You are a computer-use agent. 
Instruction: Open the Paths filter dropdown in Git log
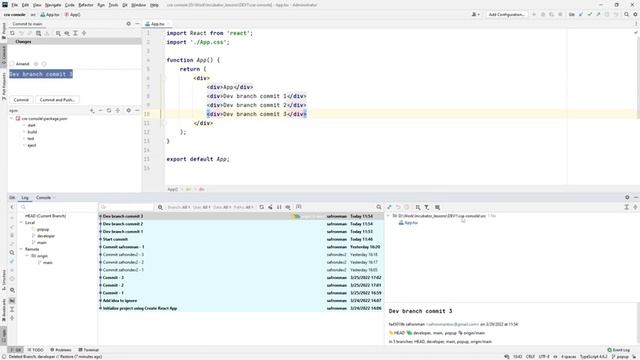click(x=244, y=207)
